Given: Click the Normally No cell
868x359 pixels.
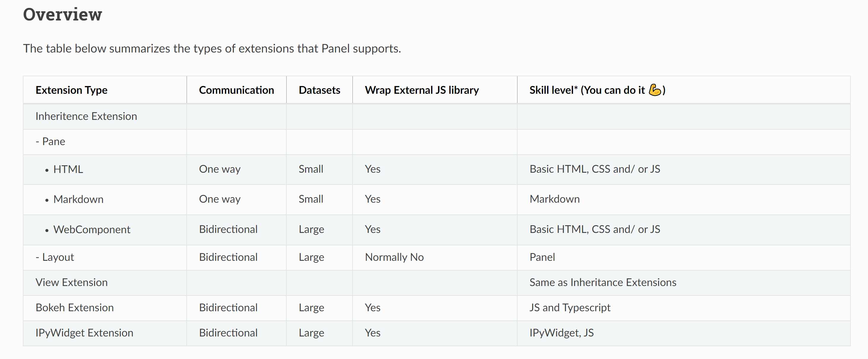Looking at the screenshot, I should click(394, 257).
